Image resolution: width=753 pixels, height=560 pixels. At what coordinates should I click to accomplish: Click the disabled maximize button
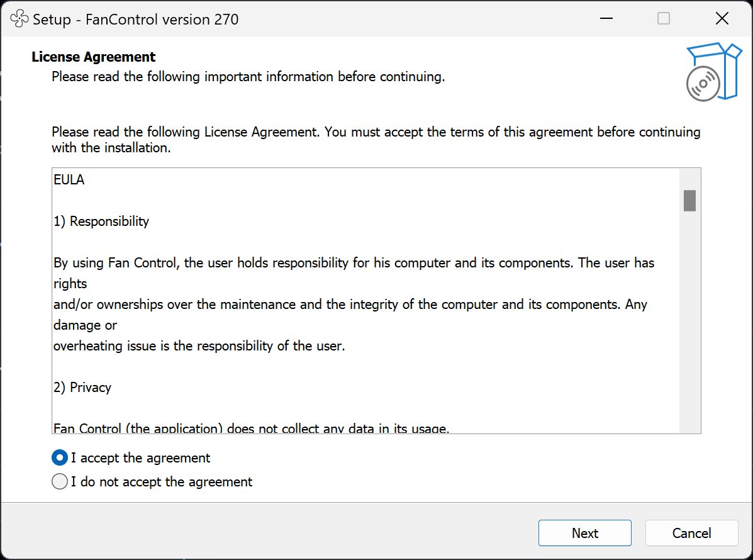click(664, 19)
